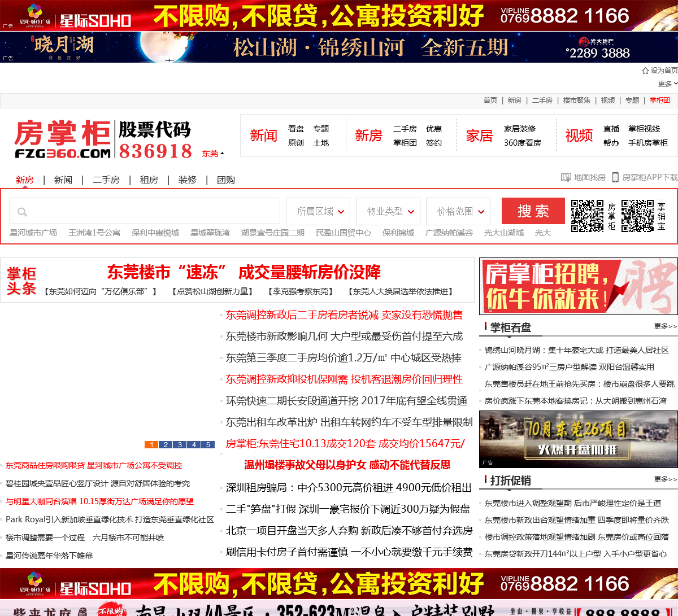Open the large red 新闻 category heading
Screen dimensions: 678x616
point(264,136)
